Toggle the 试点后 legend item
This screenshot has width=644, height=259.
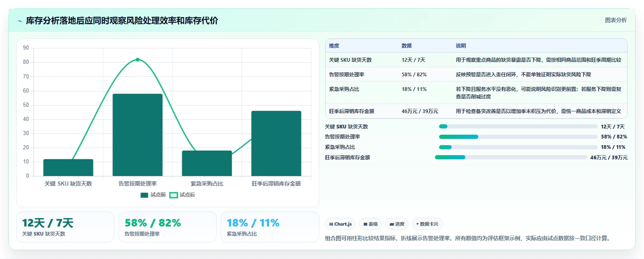[182, 195]
